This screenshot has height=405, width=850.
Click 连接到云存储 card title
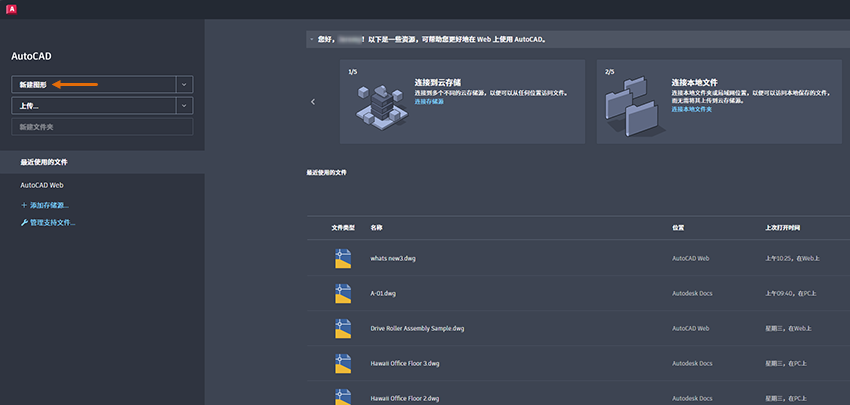(x=437, y=82)
